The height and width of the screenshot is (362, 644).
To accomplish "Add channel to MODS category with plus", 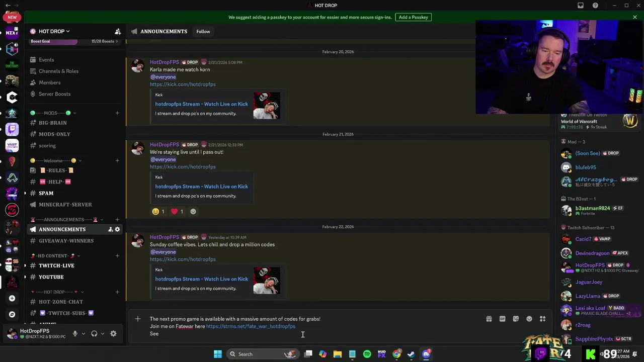I will [117, 113].
